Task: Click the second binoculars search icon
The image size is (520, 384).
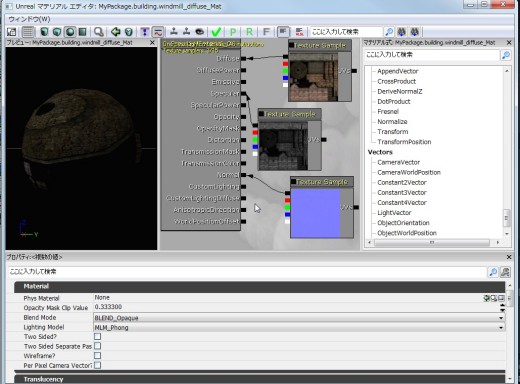Action: click(x=415, y=32)
